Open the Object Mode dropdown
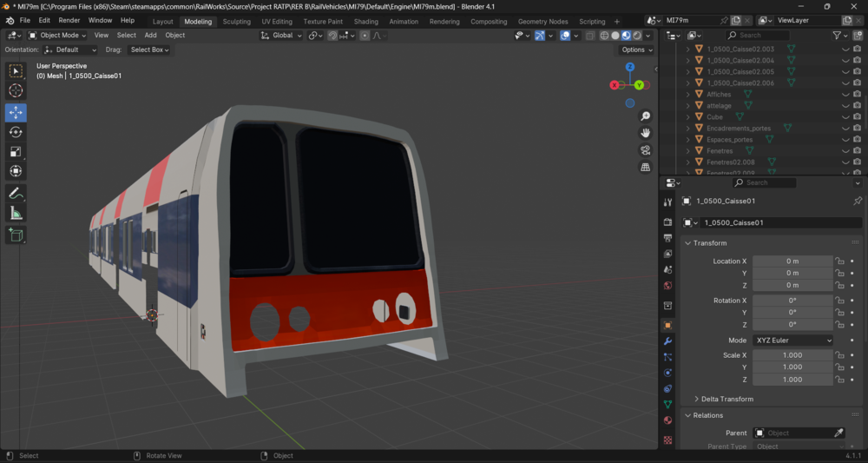868x463 pixels. [57, 36]
